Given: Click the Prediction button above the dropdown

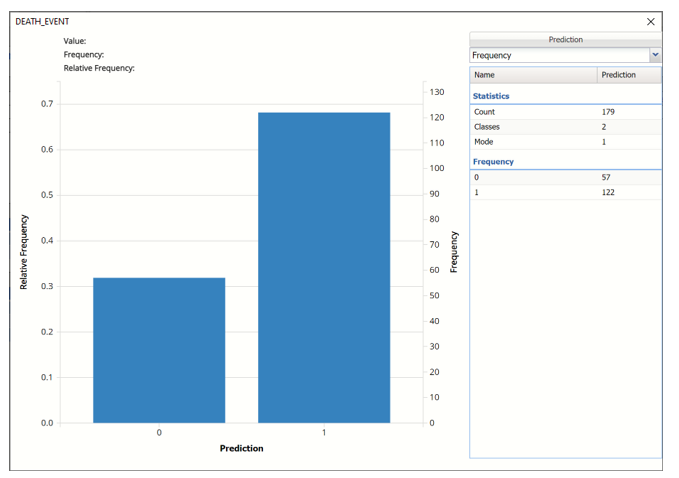Looking at the screenshot, I should coord(565,40).
